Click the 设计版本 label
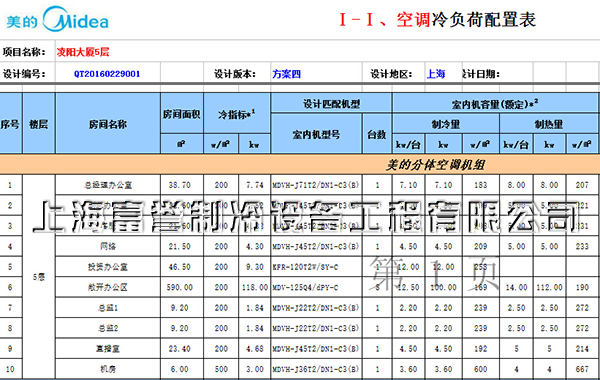Screen dimensions: 600x380 point(235,74)
